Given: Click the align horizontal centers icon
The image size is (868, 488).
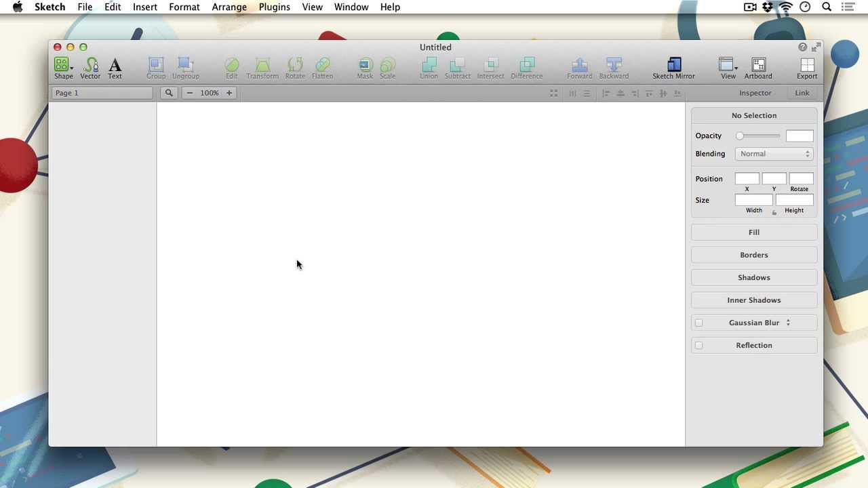Looking at the screenshot, I should (620, 93).
